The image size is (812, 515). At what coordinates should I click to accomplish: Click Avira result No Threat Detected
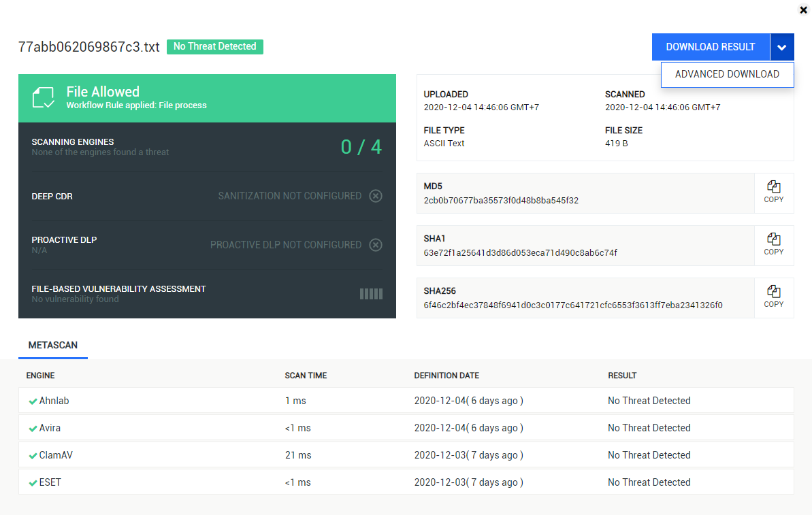(649, 428)
